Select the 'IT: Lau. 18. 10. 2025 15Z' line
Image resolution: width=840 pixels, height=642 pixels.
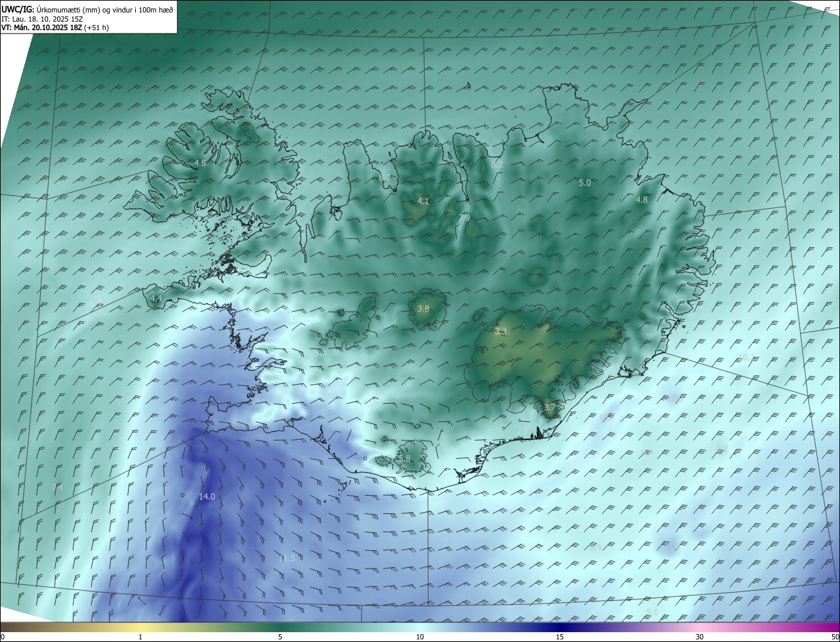tap(41, 19)
